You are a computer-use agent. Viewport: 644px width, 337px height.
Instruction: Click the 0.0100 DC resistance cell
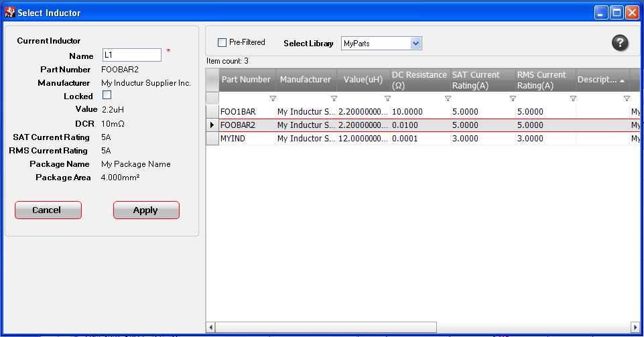[420, 125]
